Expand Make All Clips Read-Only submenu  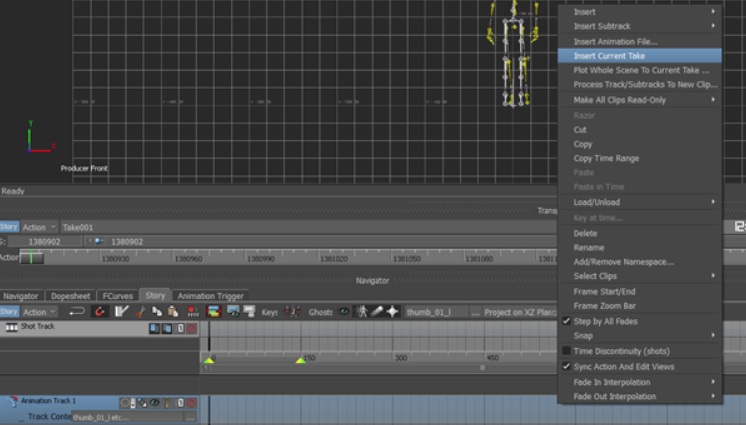(x=640, y=100)
